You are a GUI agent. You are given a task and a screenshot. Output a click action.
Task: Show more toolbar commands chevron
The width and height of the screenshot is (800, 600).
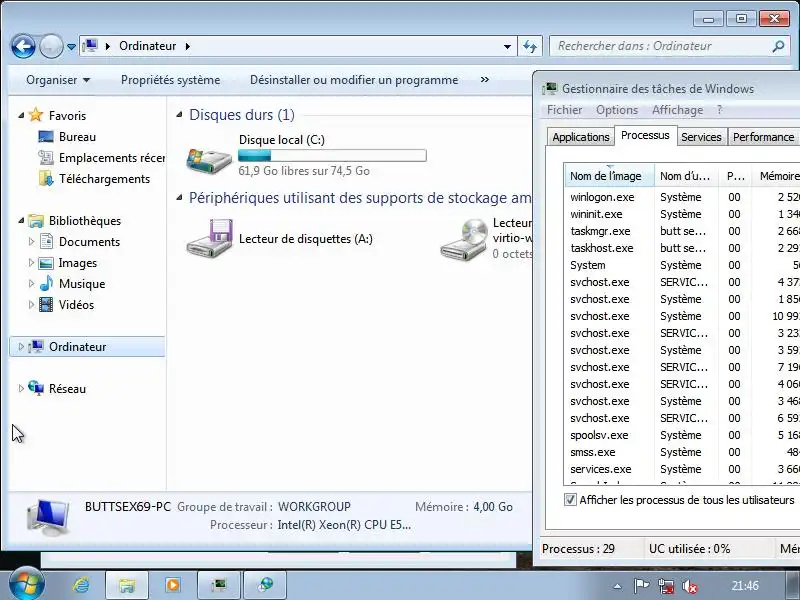(x=485, y=80)
